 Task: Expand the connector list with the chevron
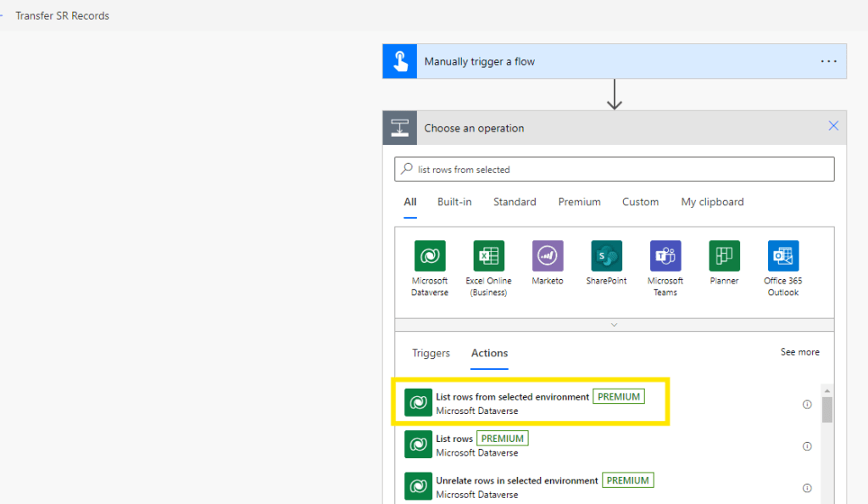[x=615, y=325]
